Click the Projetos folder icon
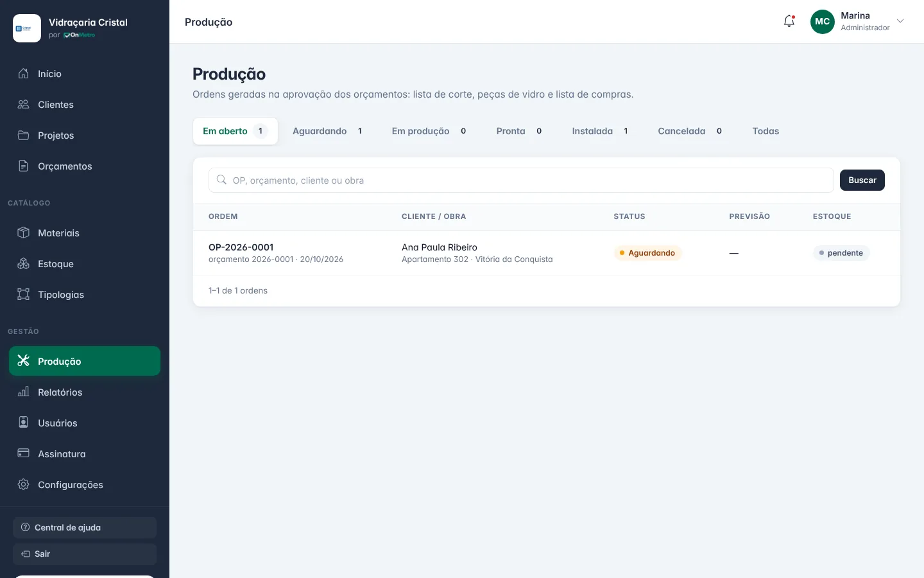 pos(24,135)
